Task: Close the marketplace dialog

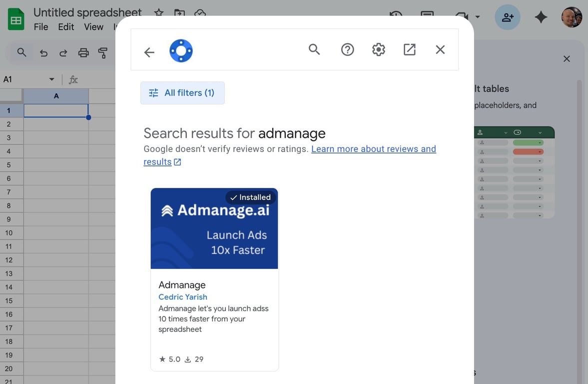Action: tap(440, 49)
